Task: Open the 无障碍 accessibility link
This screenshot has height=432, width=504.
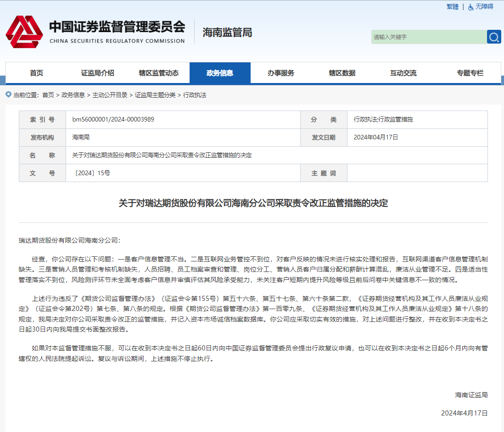Action: pos(484,7)
